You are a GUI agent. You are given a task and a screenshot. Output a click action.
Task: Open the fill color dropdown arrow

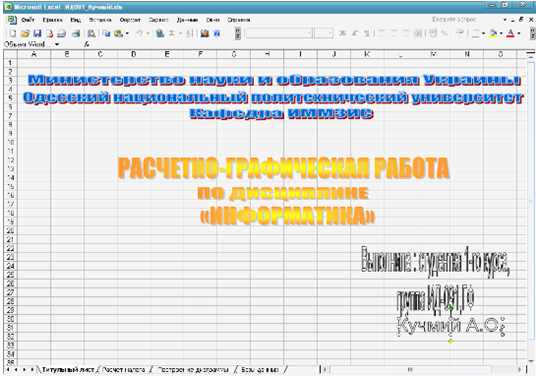[501, 33]
